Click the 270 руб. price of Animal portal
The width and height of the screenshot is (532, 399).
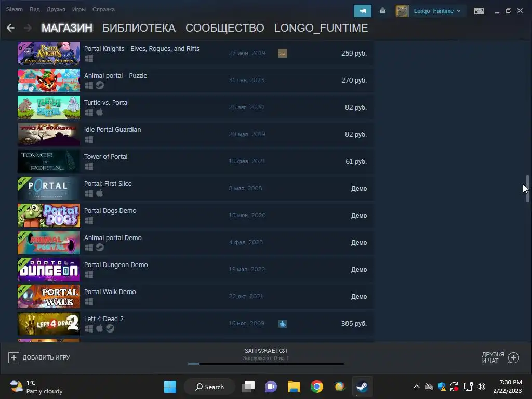click(354, 81)
